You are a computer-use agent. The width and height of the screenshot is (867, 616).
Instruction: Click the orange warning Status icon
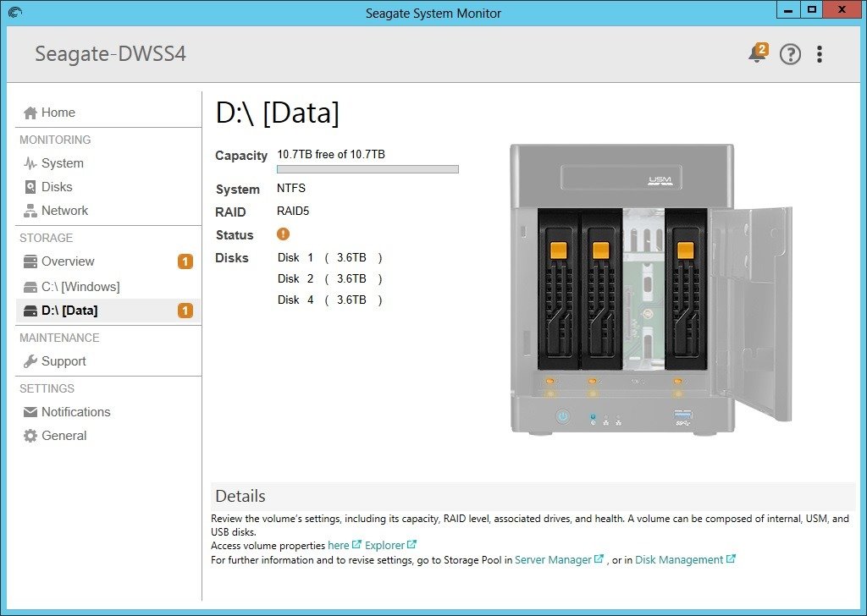pyautogui.click(x=283, y=234)
